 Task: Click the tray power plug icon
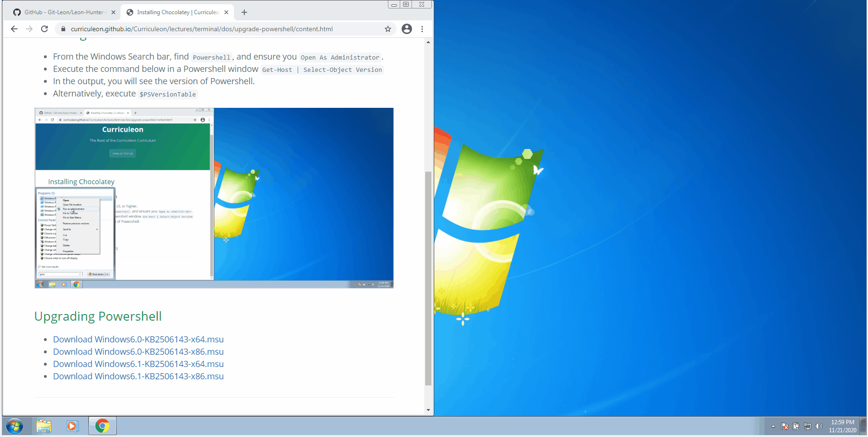[x=796, y=426]
